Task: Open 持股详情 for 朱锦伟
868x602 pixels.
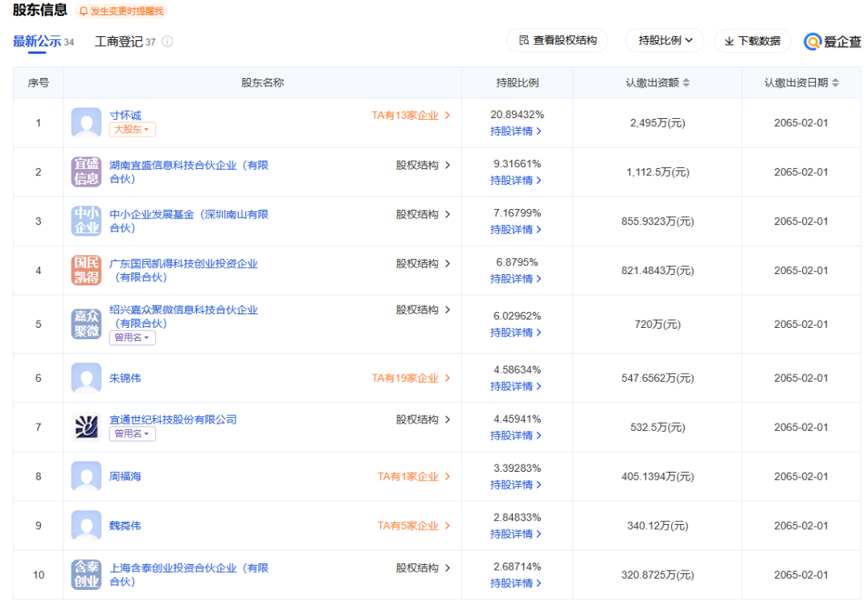Action: [516, 387]
